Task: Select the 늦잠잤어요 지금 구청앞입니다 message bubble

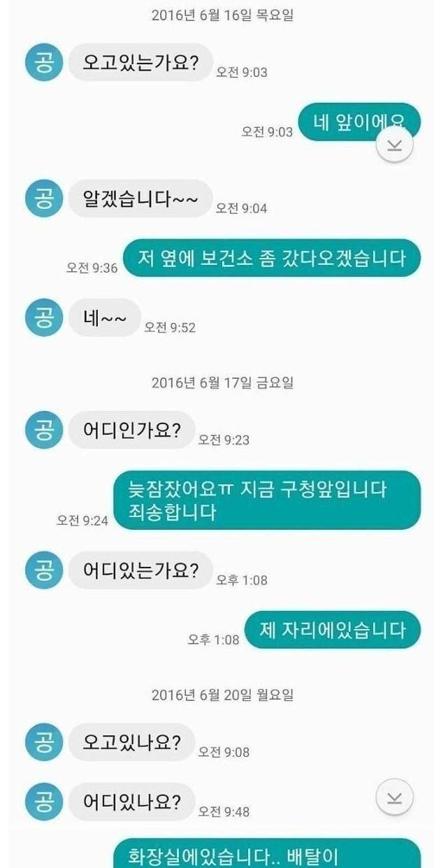Action: (x=267, y=500)
